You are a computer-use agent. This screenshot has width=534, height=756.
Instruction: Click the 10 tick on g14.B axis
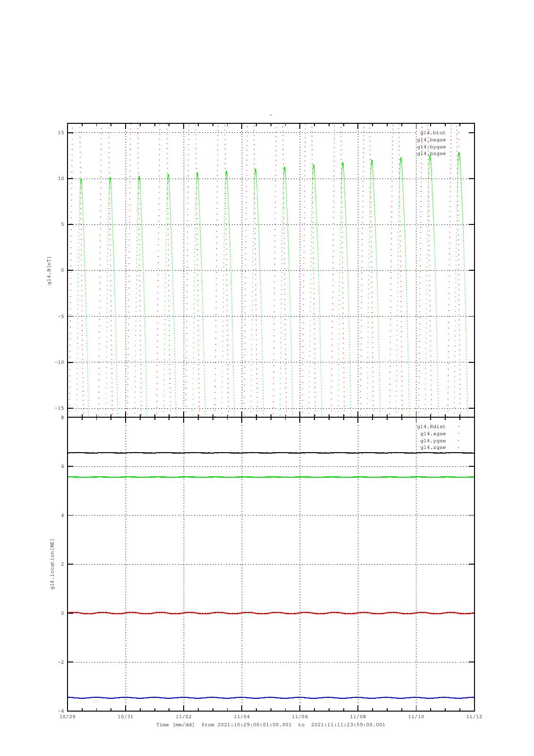[61, 179]
